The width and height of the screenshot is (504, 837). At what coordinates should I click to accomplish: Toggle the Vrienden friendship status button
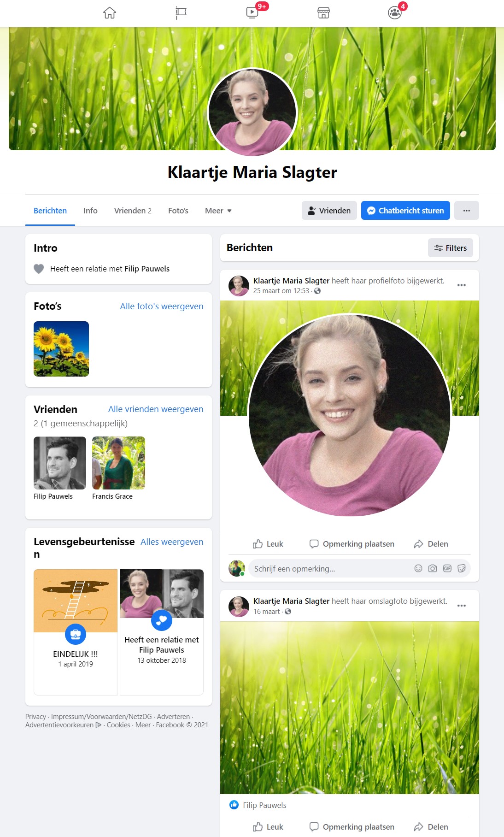pyautogui.click(x=329, y=211)
